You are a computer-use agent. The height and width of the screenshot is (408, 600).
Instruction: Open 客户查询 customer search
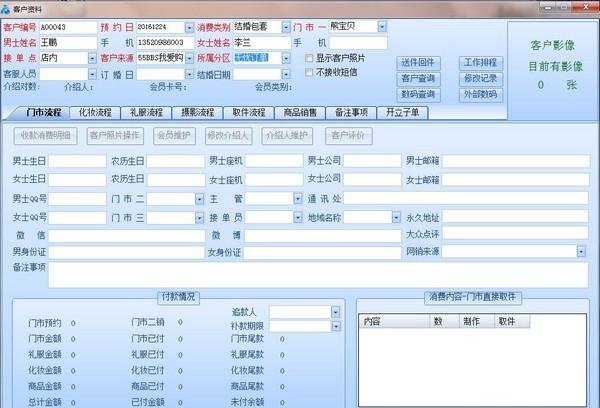point(418,79)
